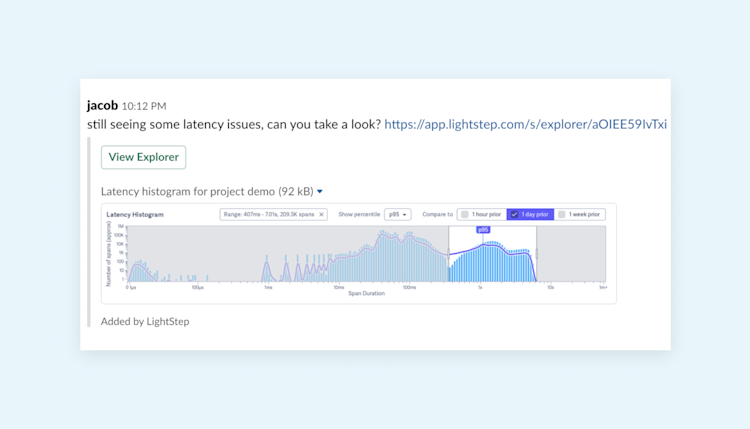Uncheck the 1 day prior comparison
Image resolution: width=750 pixels, height=429 pixels.
[530, 214]
